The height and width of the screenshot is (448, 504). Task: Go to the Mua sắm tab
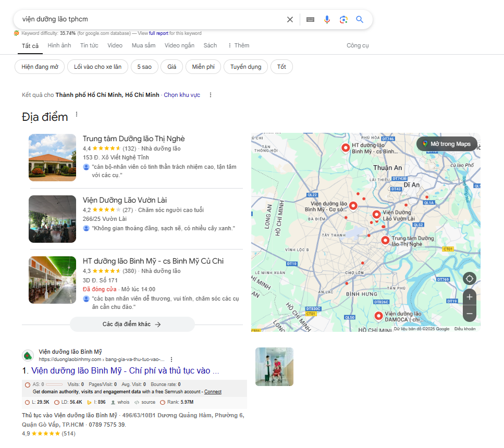(144, 45)
